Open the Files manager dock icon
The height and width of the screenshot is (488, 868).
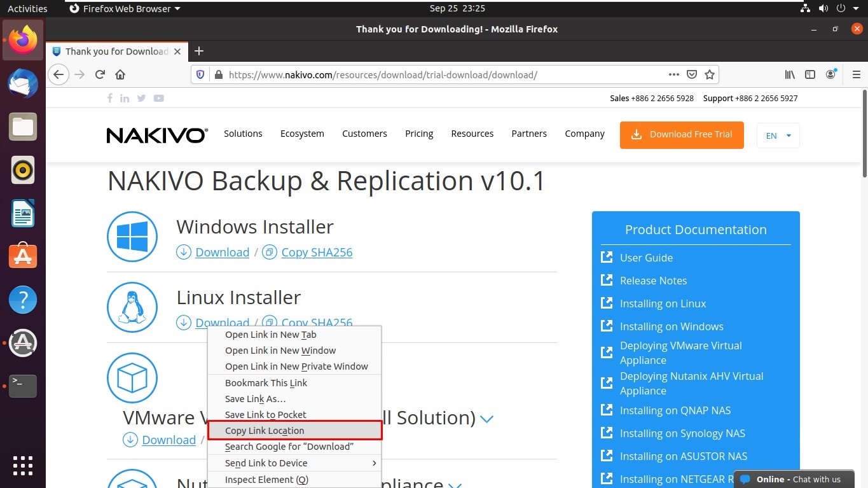click(x=23, y=126)
